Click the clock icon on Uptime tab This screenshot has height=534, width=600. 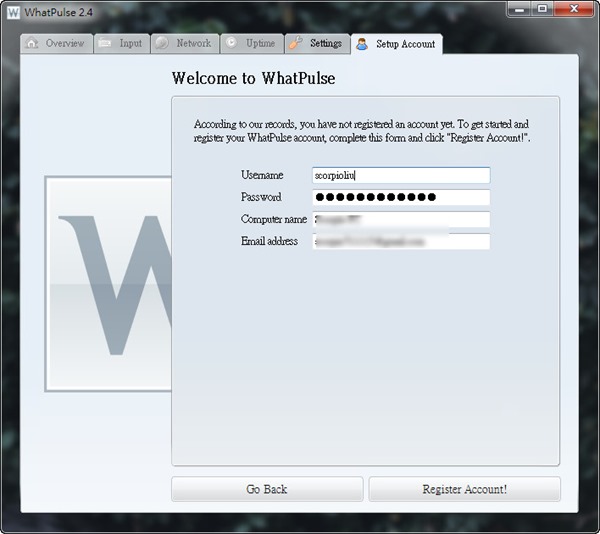(x=231, y=42)
